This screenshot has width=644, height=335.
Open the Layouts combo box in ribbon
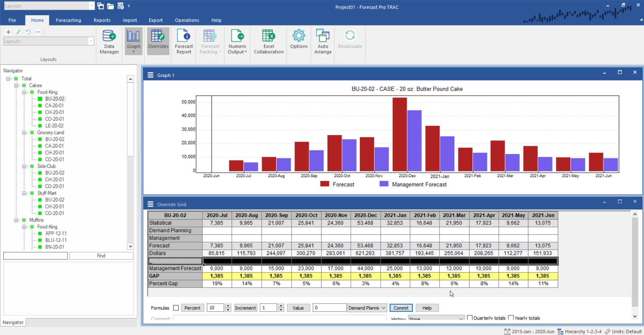pyautogui.click(x=48, y=41)
